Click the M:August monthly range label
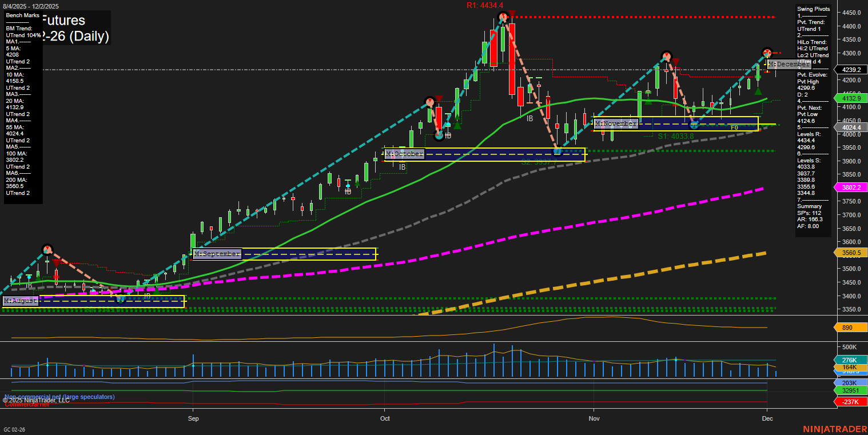The image size is (868, 435). [21, 301]
